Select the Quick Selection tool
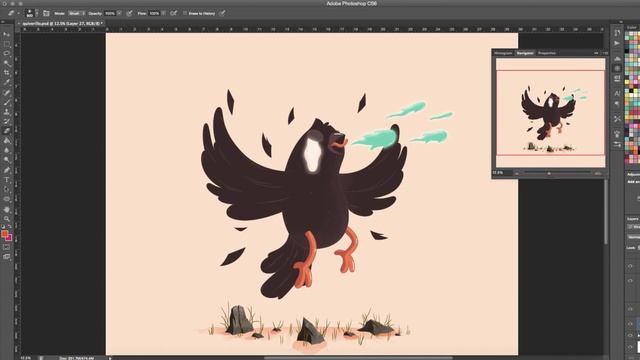 click(7, 63)
